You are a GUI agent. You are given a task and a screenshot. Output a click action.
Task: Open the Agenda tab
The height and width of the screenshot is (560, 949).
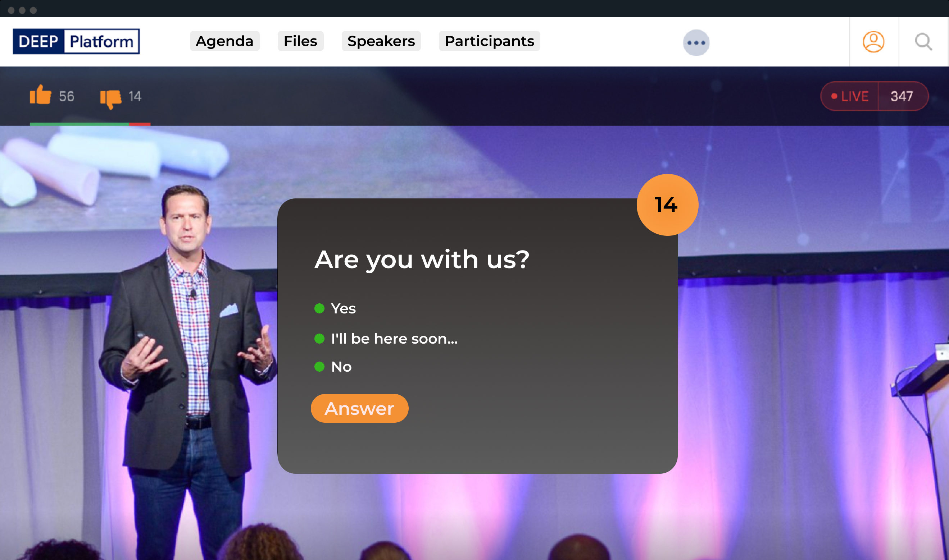(224, 41)
